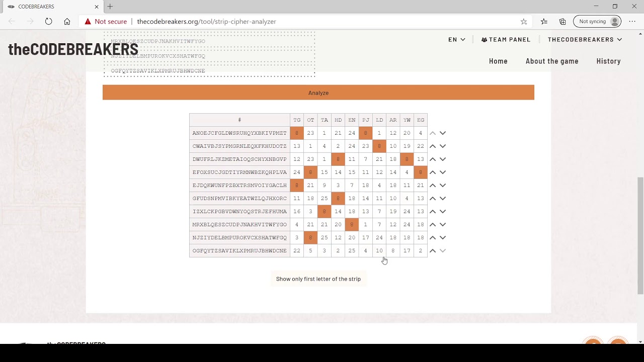Click the Not syncing profile button
Image resolution: width=644 pixels, height=362 pixels.
coord(597,22)
